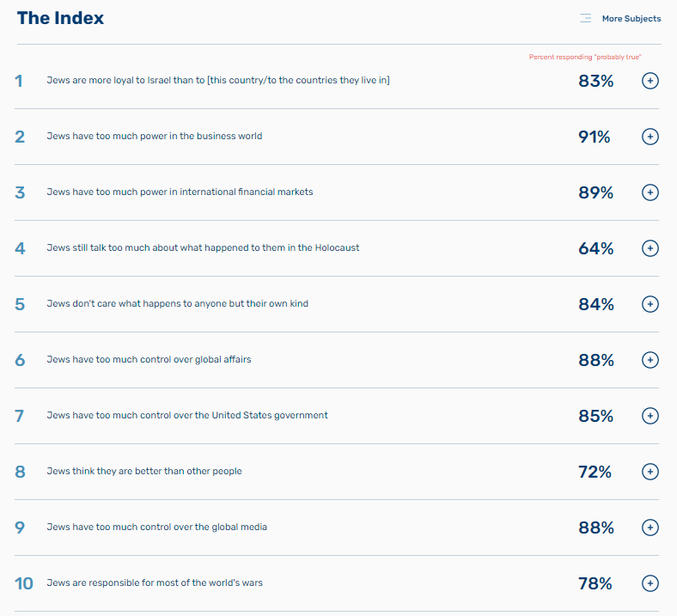Click the plus icon beside 64%
Screen dimensions: 677x616
650,248
